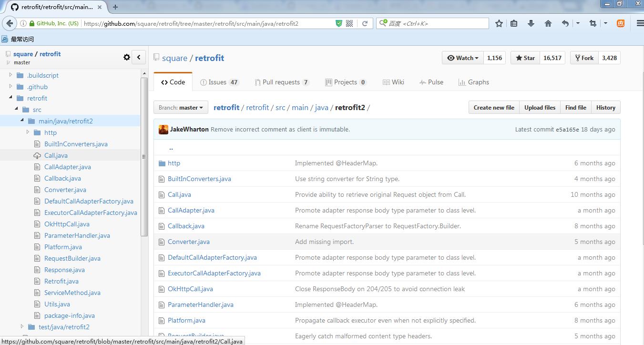Image resolution: width=644 pixels, height=345 pixels.
Task: Open the Wiki tab
Action: coord(393,82)
